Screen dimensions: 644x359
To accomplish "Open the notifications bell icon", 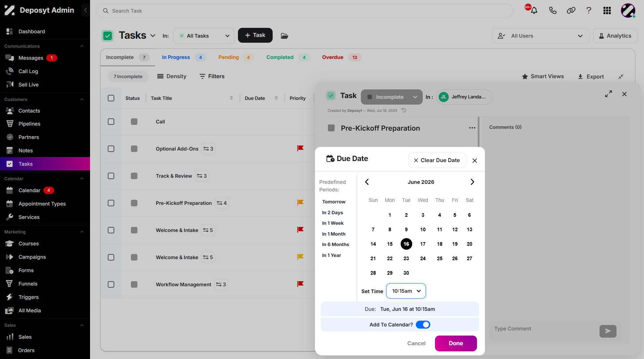I will coord(534,10).
